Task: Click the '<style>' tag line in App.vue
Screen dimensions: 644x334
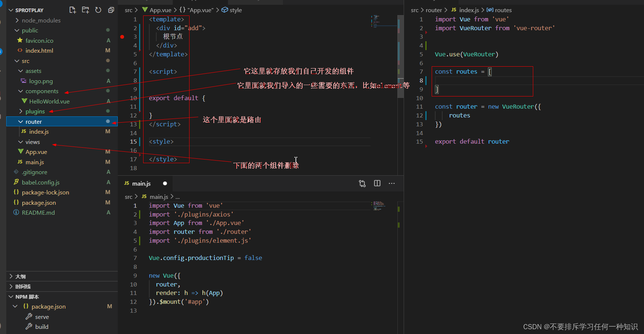Action: point(161,142)
